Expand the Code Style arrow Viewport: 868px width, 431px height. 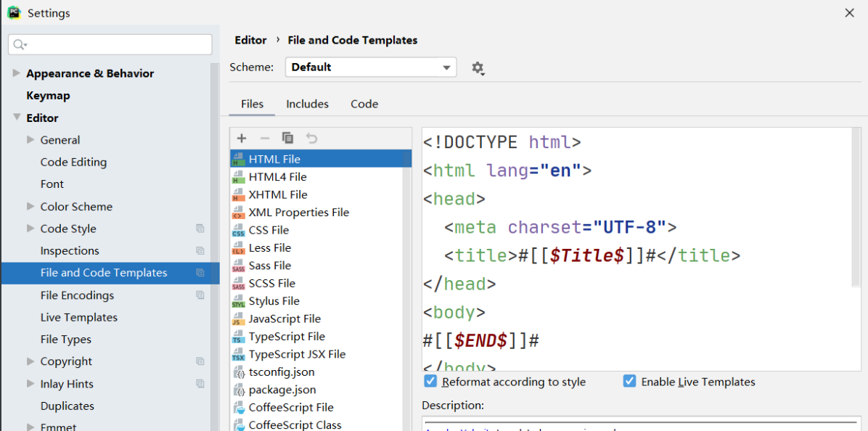coord(30,229)
